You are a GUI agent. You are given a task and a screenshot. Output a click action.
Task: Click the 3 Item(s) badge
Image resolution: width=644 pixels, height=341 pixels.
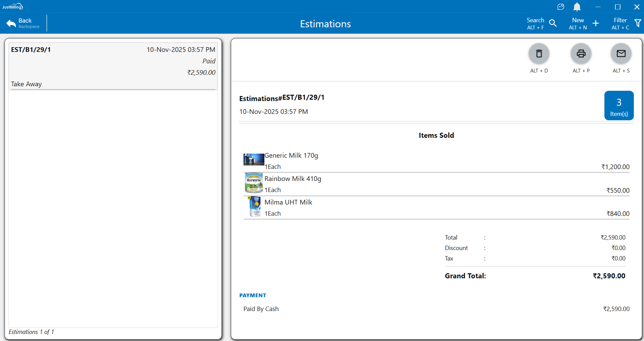[619, 105]
